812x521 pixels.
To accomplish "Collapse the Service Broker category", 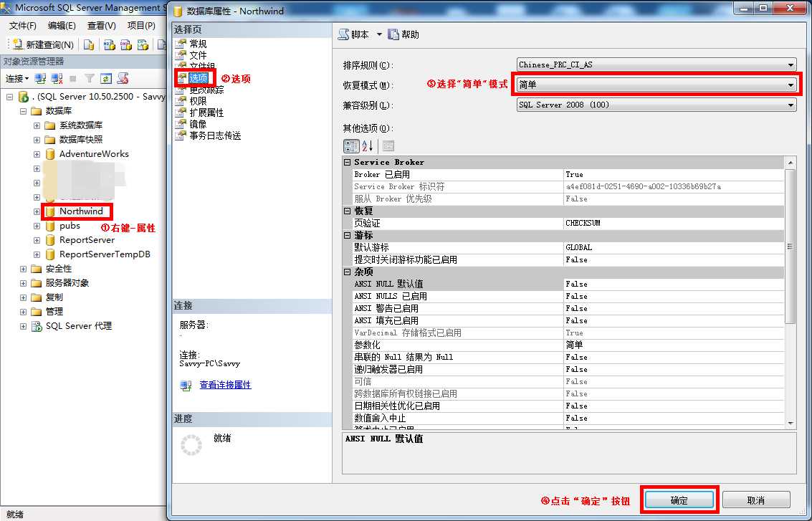I will coord(348,162).
